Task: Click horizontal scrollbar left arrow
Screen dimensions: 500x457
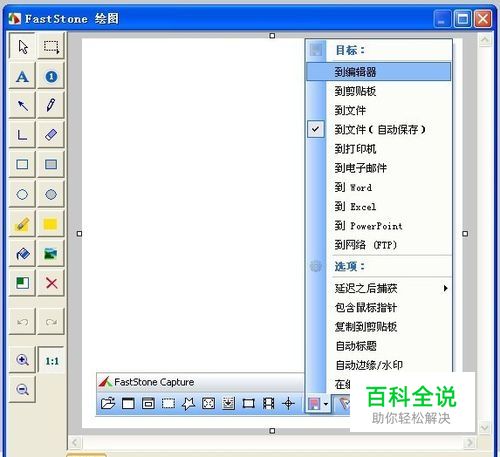Action: pyautogui.click(x=75, y=443)
